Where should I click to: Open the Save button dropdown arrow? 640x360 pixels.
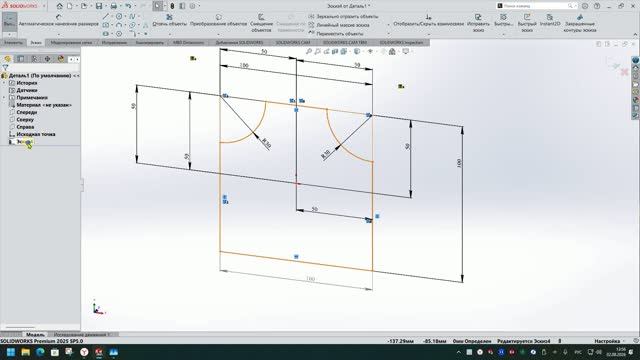pos(105,6)
